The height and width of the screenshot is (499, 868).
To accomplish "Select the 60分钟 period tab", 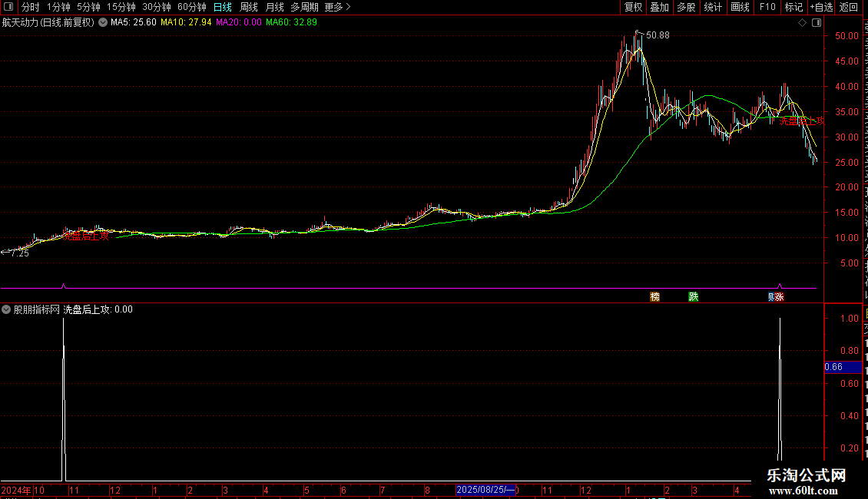I will coord(192,7).
